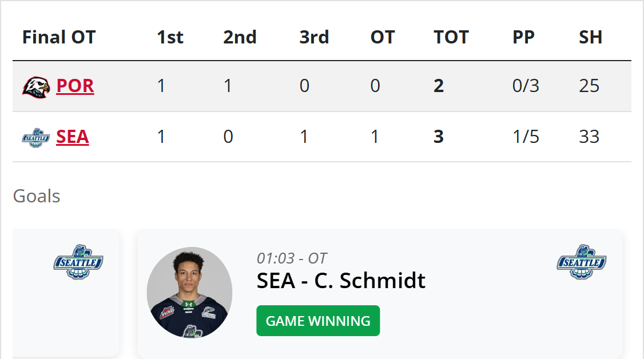Click the Seattle logo in the SEA row
This screenshot has height=359, width=644.
tap(36, 137)
